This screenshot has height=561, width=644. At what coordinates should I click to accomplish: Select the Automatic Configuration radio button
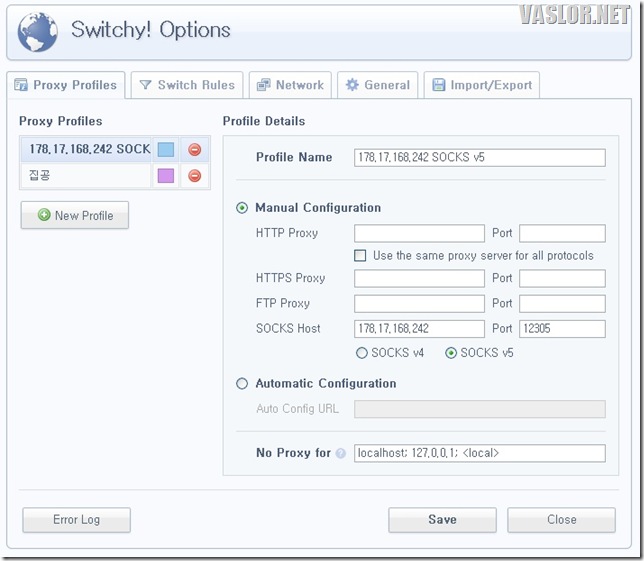[x=242, y=383]
